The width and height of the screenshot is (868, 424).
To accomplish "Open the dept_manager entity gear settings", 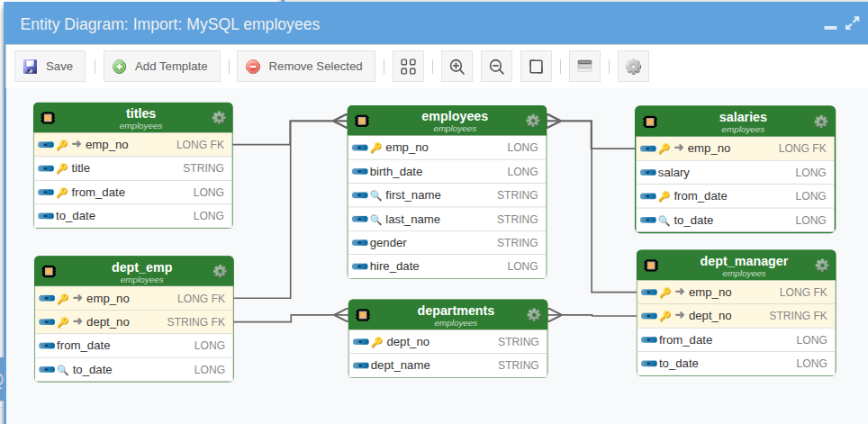I will coord(822,266).
